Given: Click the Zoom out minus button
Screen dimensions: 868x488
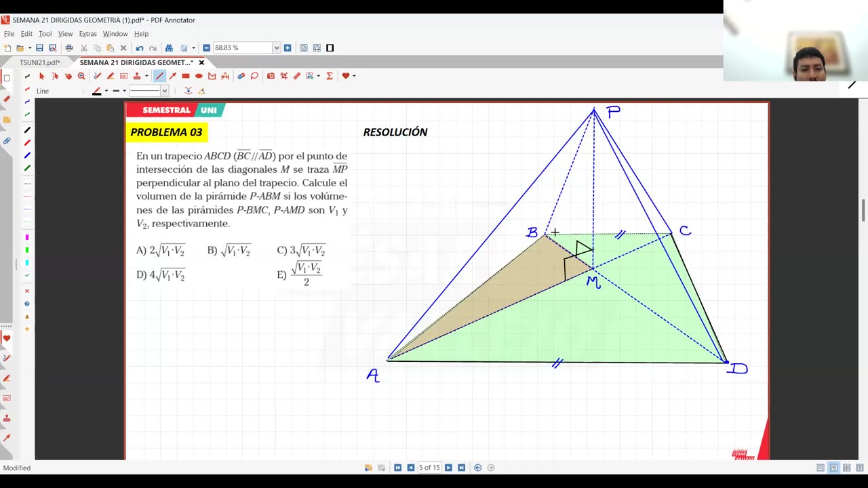Looking at the screenshot, I should click(x=207, y=48).
